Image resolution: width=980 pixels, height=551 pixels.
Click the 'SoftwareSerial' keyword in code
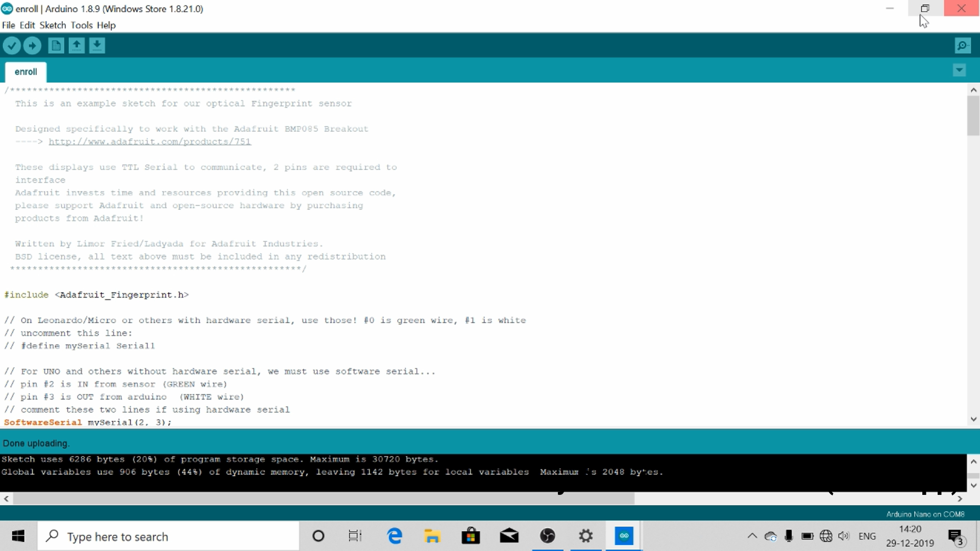pyautogui.click(x=43, y=422)
